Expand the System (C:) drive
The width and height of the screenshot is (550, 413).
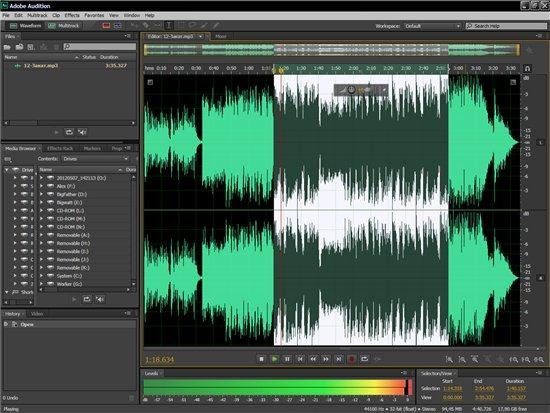[41, 276]
